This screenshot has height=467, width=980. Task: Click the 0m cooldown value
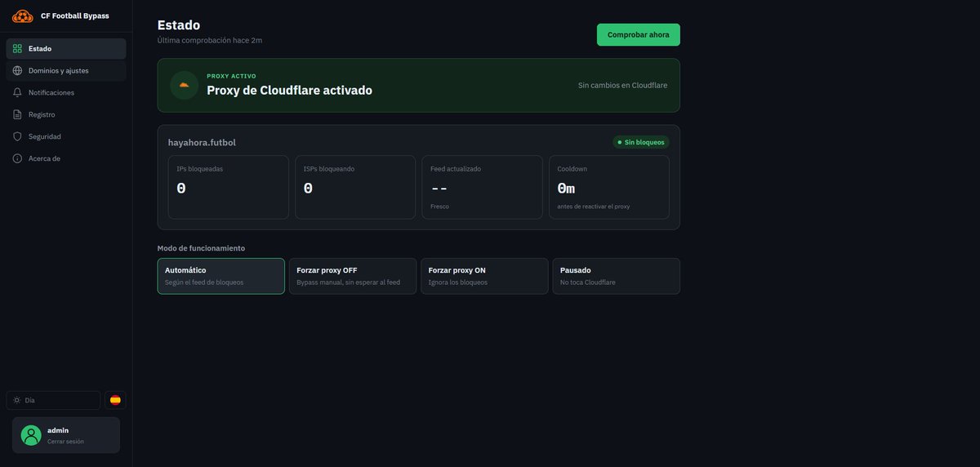[x=566, y=188]
